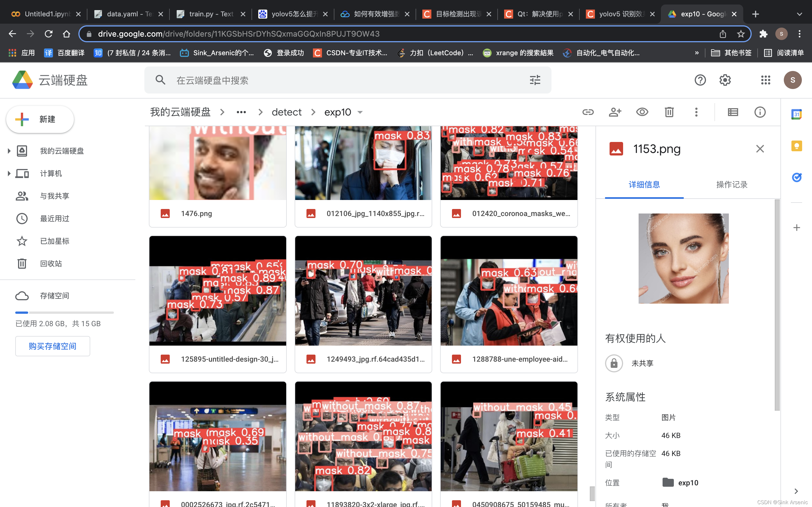Switch to list layout view
812x507 pixels.
coord(733,112)
